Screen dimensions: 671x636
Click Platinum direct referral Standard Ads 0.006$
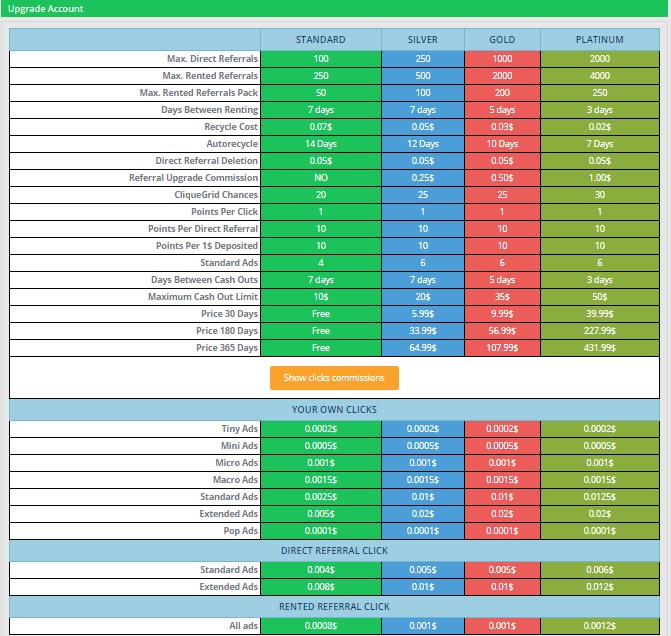600,570
